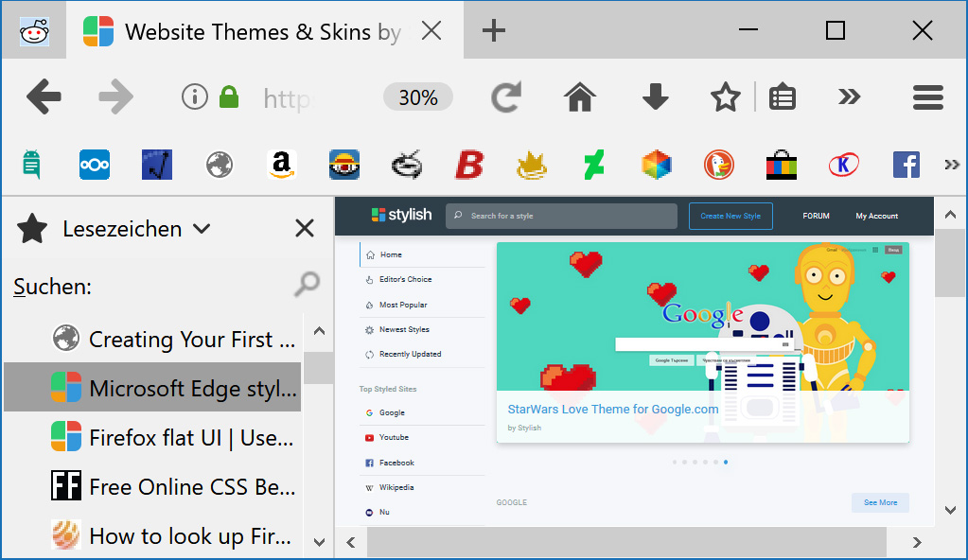Select the DeviantArt bookmark icon
This screenshot has height=560, width=968.
point(593,164)
